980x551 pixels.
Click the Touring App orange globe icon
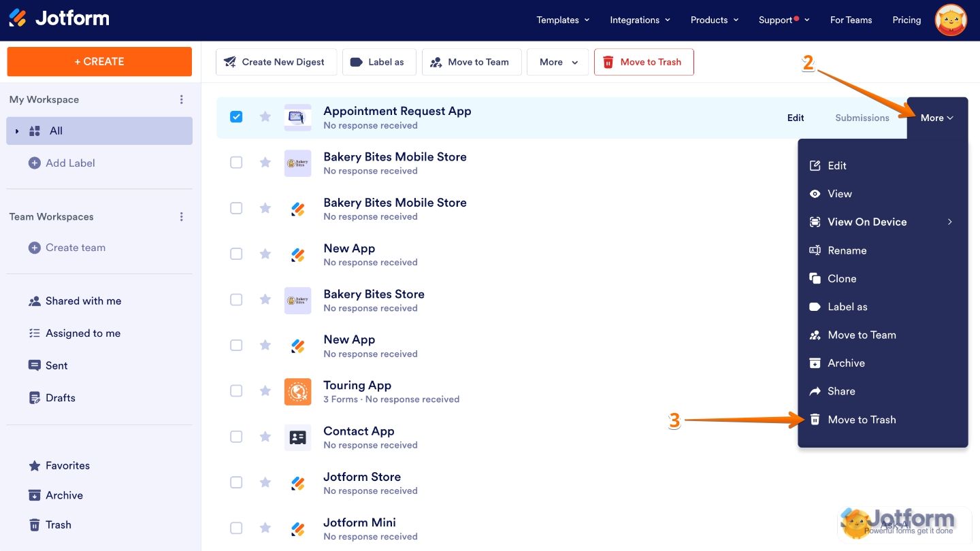[x=297, y=391]
